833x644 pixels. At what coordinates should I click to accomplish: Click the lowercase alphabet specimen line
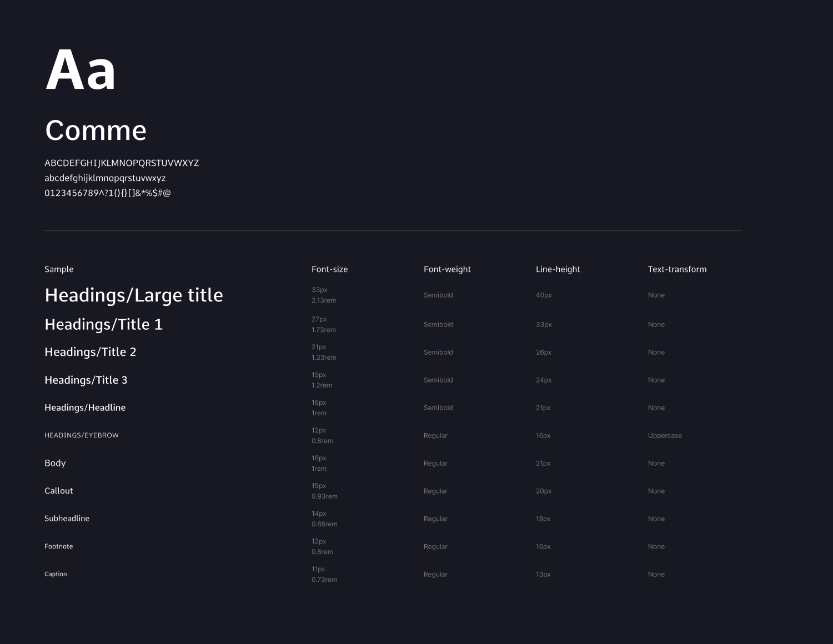[105, 178]
